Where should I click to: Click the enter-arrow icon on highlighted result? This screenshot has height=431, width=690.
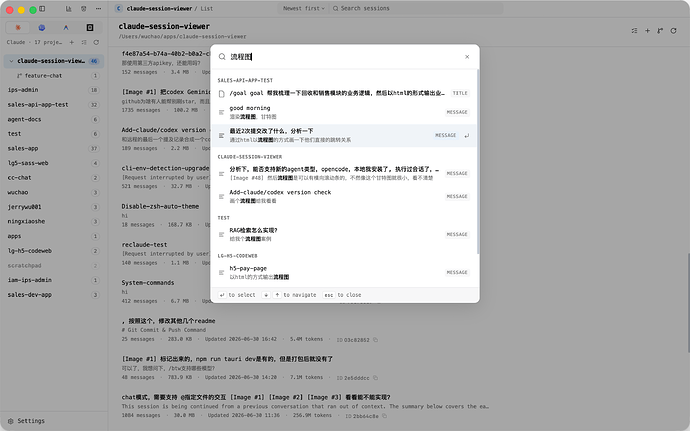point(466,136)
